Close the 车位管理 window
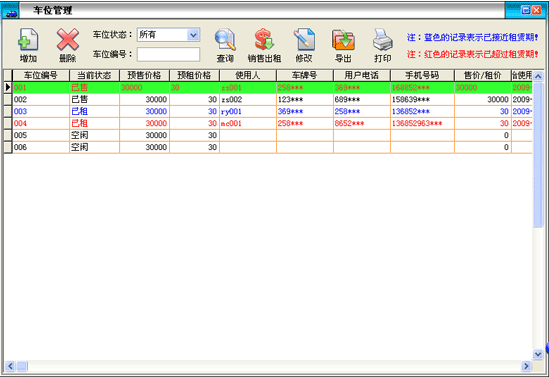This screenshot has height=377, width=549. [536, 10]
